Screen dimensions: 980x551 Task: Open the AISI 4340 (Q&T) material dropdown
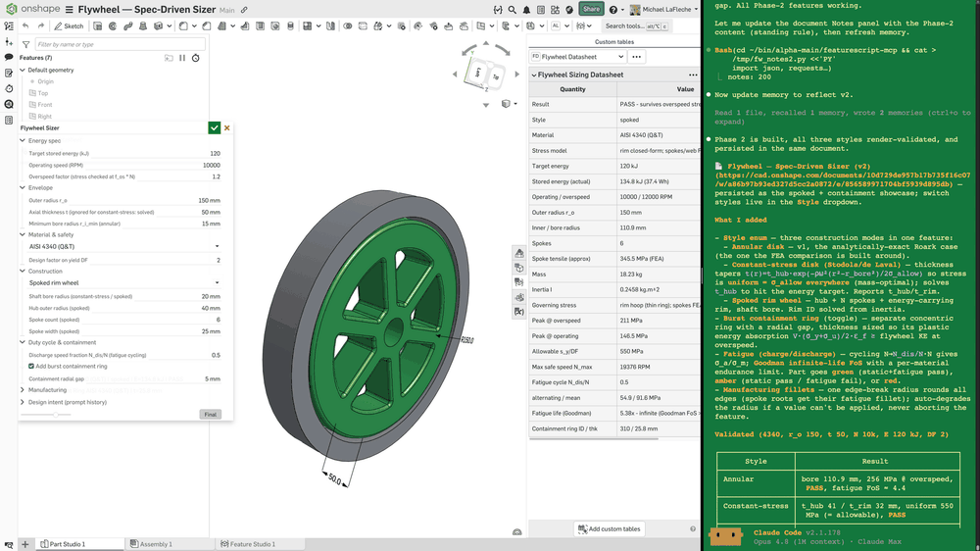pos(124,246)
